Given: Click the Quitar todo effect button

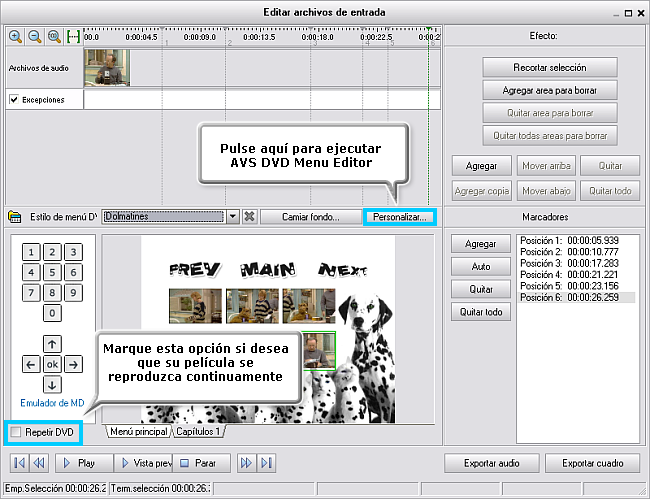Looking at the screenshot, I should pos(610,191).
